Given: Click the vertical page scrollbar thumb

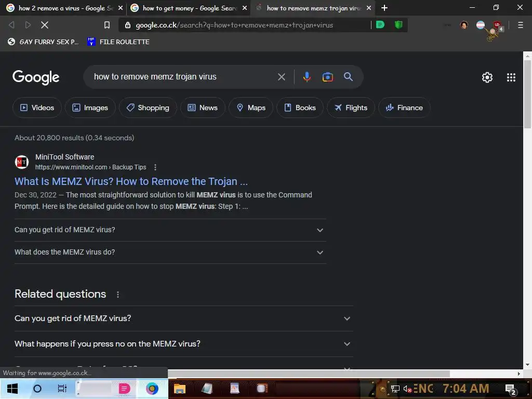Looking at the screenshot, I should (527, 95).
